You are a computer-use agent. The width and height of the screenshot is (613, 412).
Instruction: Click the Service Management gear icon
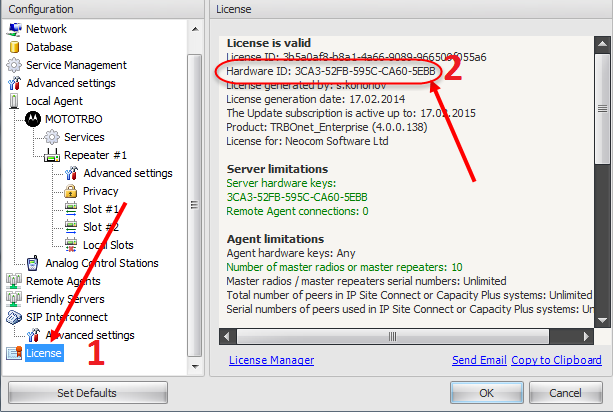click(14, 65)
